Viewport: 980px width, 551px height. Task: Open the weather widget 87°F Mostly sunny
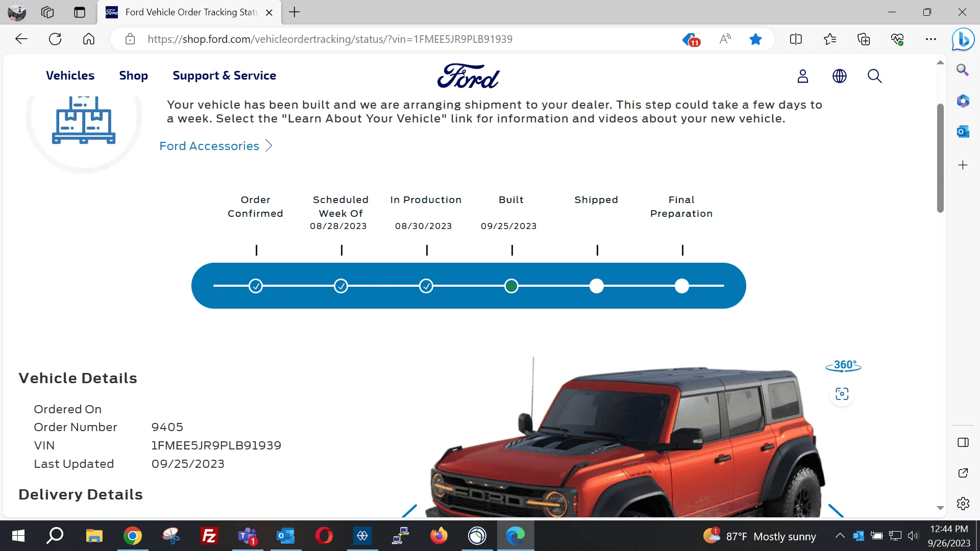(x=760, y=536)
